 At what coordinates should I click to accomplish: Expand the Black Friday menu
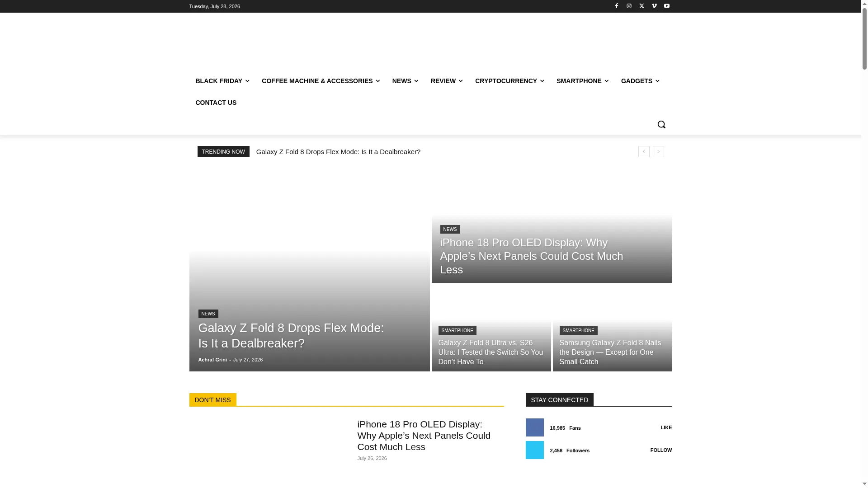click(222, 81)
